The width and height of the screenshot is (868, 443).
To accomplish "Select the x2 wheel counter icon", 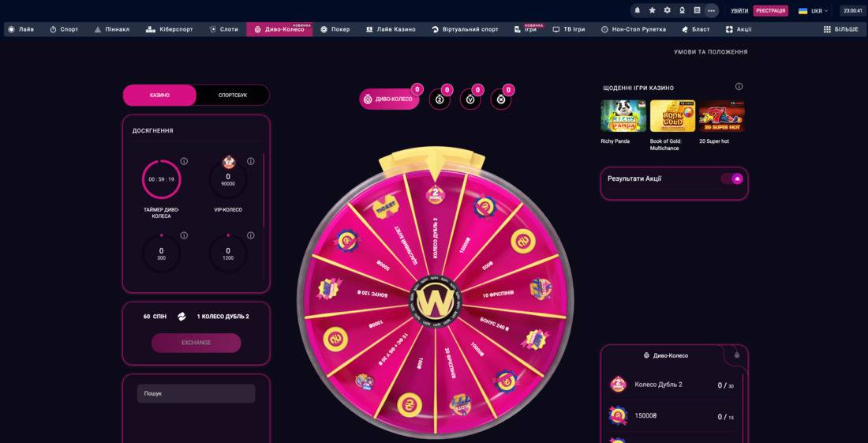I will tap(440, 99).
